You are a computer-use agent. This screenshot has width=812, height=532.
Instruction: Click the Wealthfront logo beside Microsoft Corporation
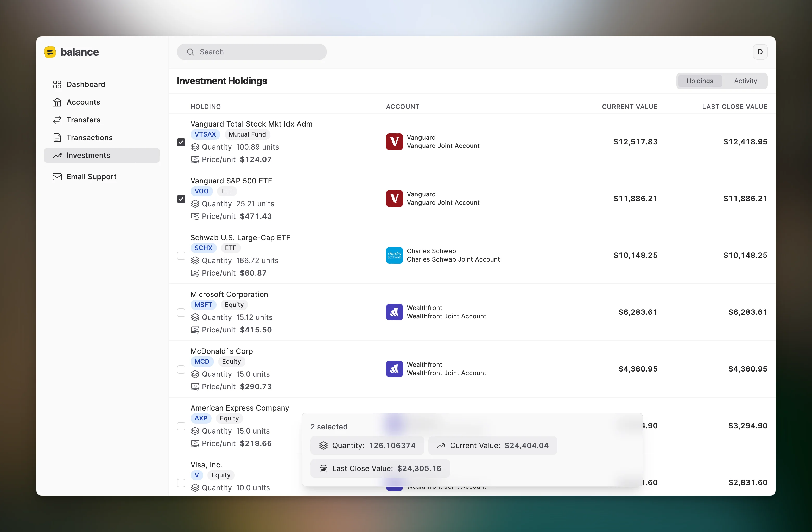point(394,312)
